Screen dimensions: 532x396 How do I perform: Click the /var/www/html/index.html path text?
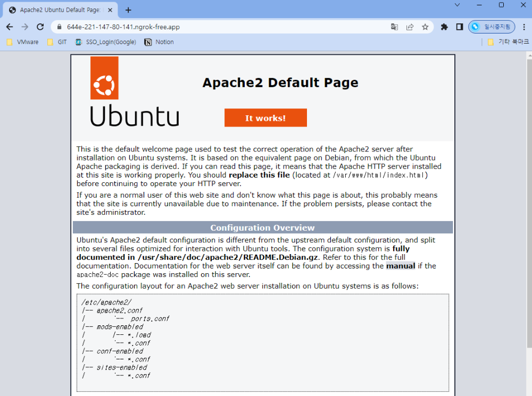(378, 175)
